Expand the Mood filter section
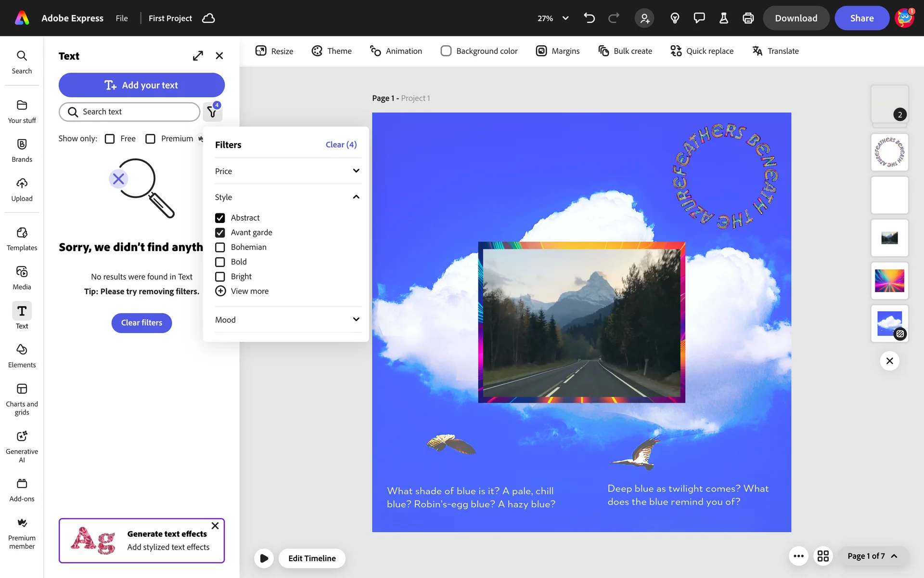Screen dimensions: 924x578 click(288, 320)
